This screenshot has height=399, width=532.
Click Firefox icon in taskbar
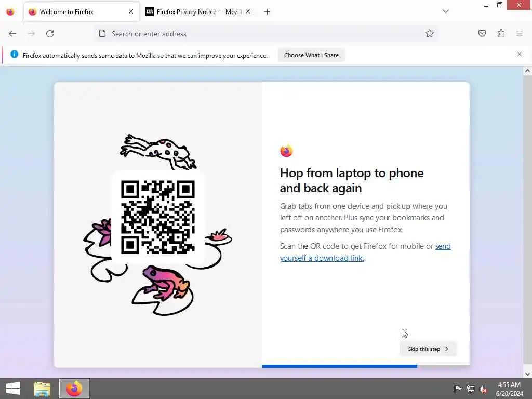(74, 389)
